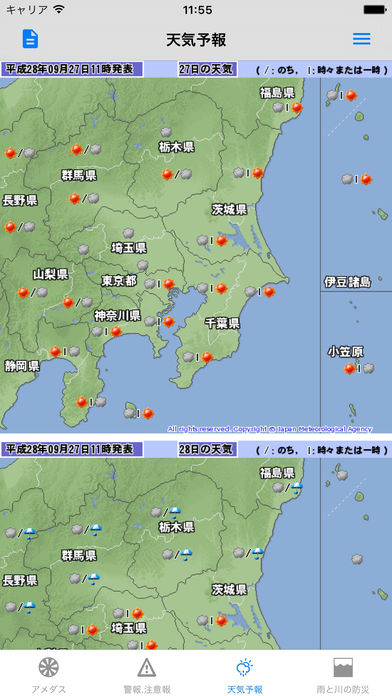Tap the umbrella icon above 群馬県 on the 28日 map
Viewport: 392px width, 696px height.
95,529
